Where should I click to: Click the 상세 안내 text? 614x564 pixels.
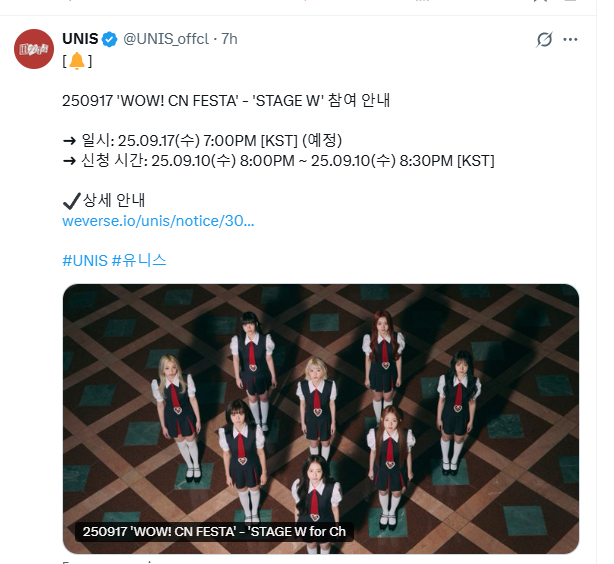pyautogui.click(x=114, y=201)
